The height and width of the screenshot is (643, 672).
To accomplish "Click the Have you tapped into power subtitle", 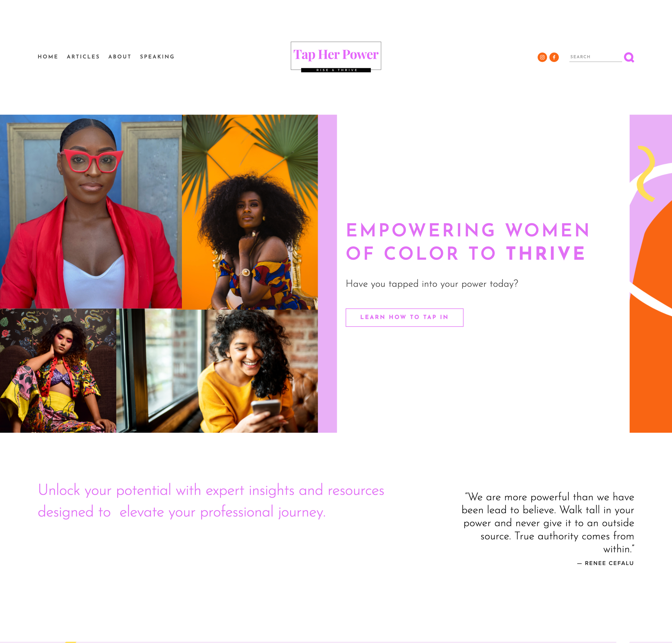I will click(432, 284).
